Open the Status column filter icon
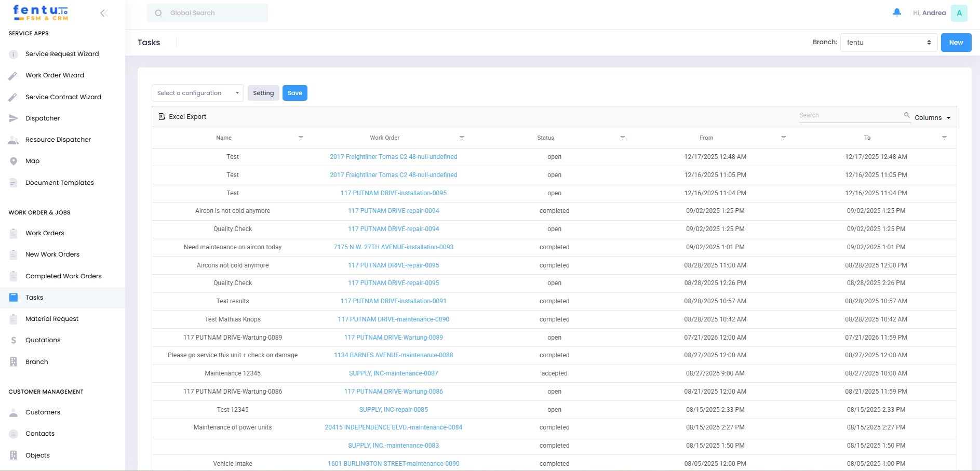This screenshot has height=471, width=980. point(622,138)
